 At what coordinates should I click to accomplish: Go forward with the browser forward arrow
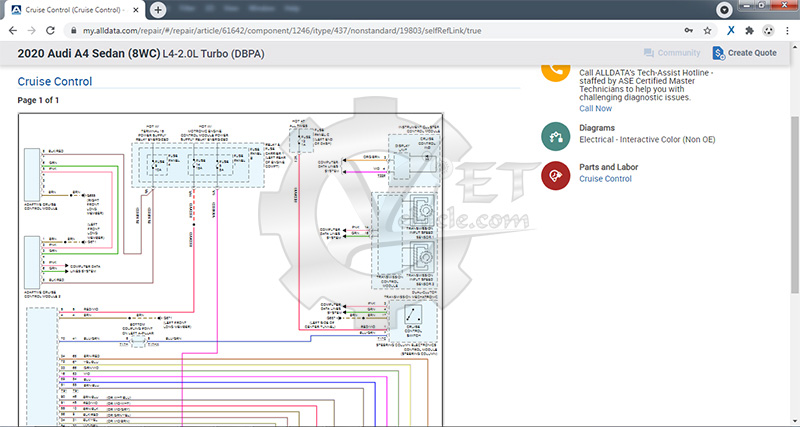[x=32, y=31]
